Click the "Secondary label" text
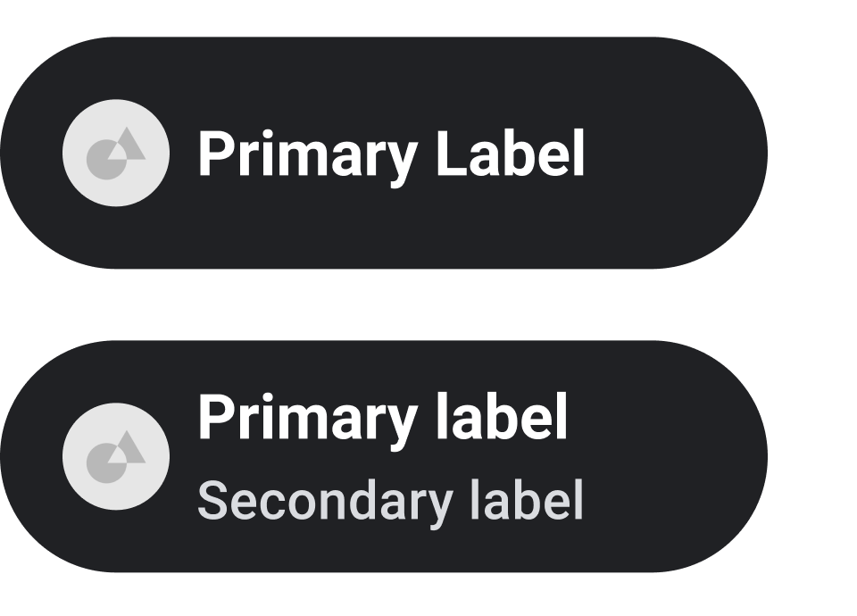Screen dimensions: 857x616 pos(390,501)
